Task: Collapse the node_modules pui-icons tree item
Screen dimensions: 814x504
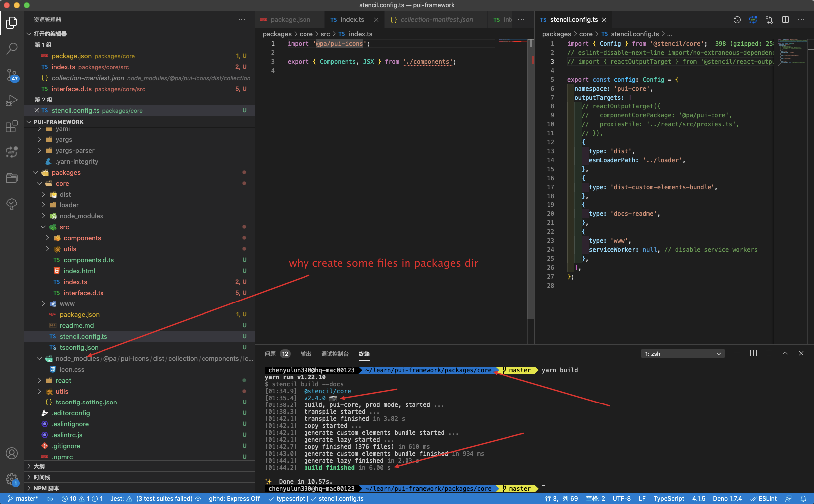Action: [39, 358]
